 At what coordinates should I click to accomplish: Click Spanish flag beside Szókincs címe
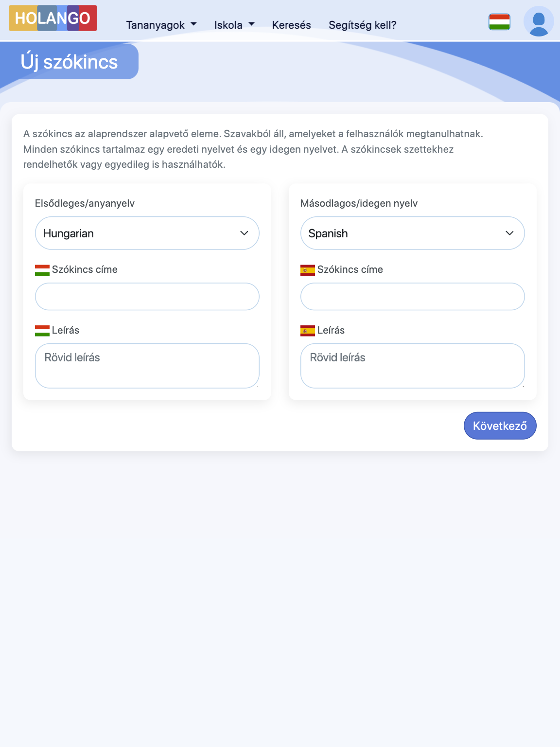308,270
